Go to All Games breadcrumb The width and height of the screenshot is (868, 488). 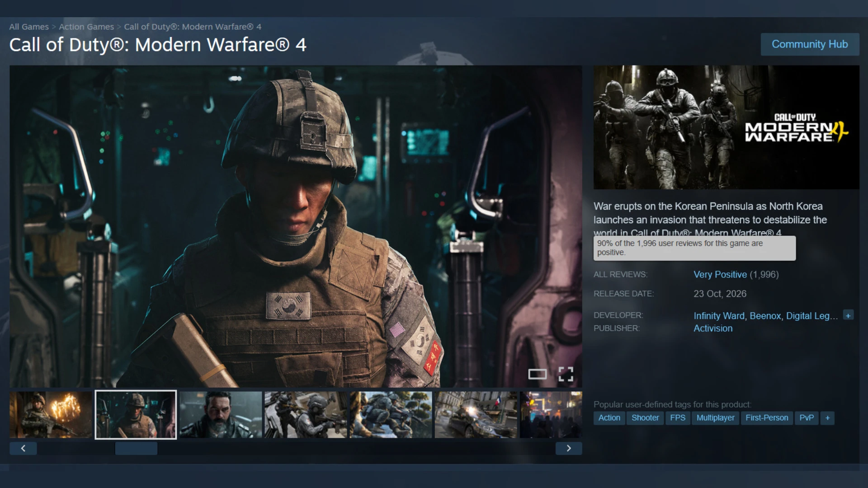point(29,27)
